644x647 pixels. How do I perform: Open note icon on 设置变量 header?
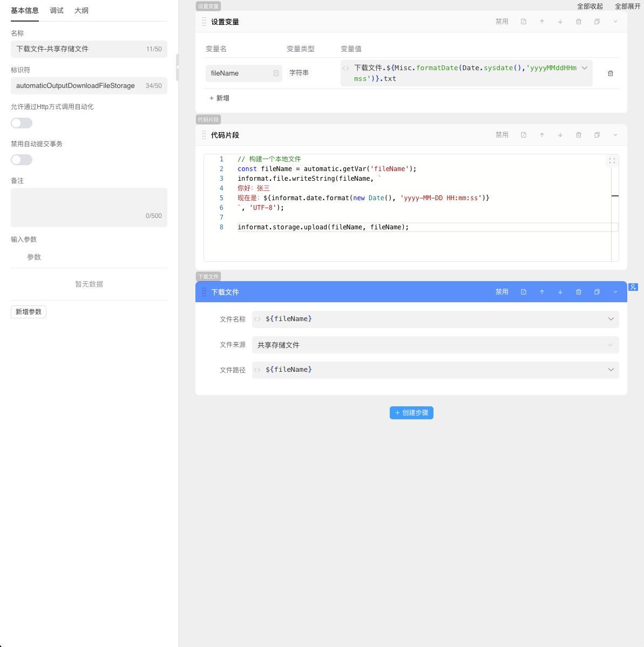[x=524, y=22]
